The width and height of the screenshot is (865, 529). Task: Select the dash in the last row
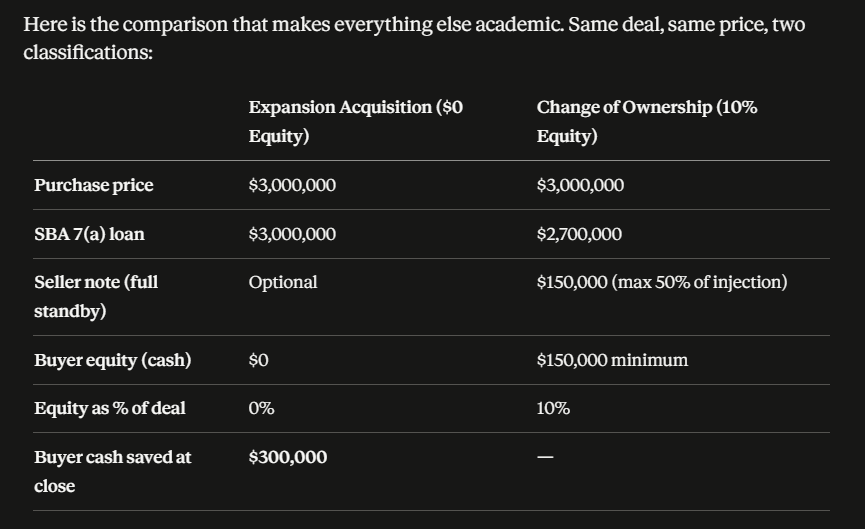click(x=544, y=457)
